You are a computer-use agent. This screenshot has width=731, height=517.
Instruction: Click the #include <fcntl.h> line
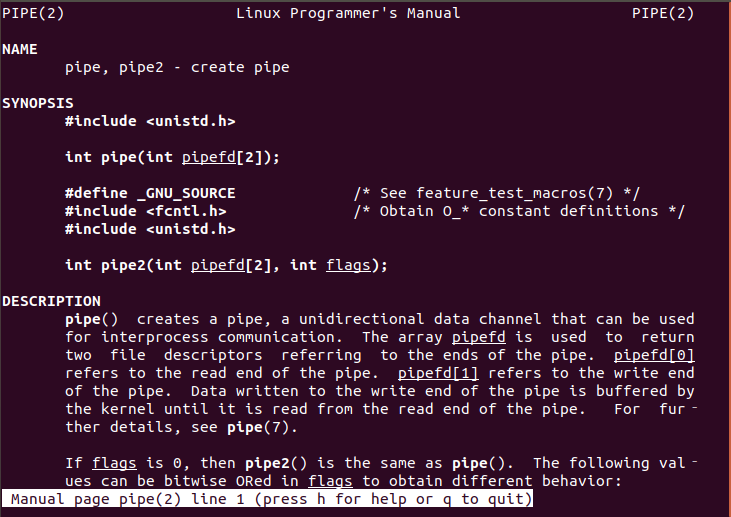click(x=145, y=211)
